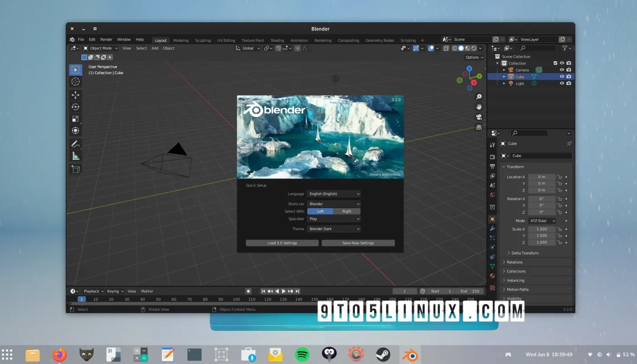Open the Render menu

(106, 40)
